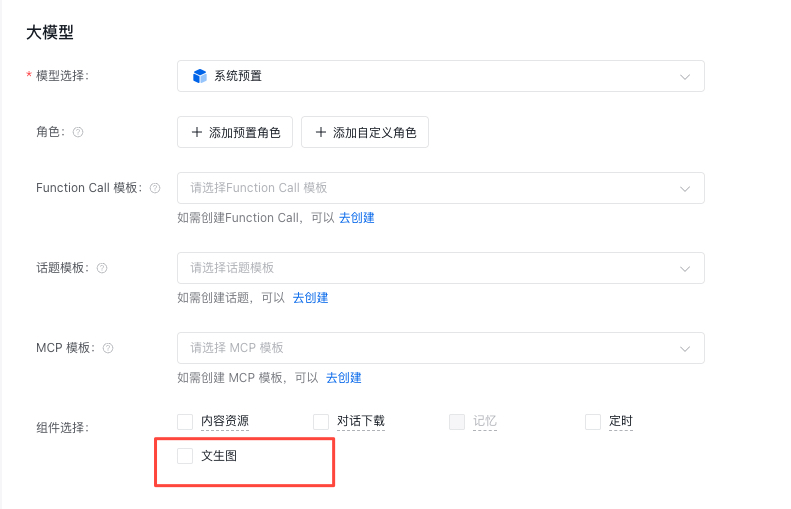Follow 去创建 link under Function Call 模板
This screenshot has width=791, height=509.
(x=357, y=217)
